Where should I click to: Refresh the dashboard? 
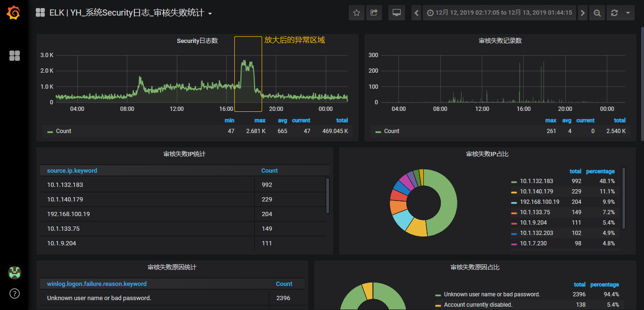614,13
